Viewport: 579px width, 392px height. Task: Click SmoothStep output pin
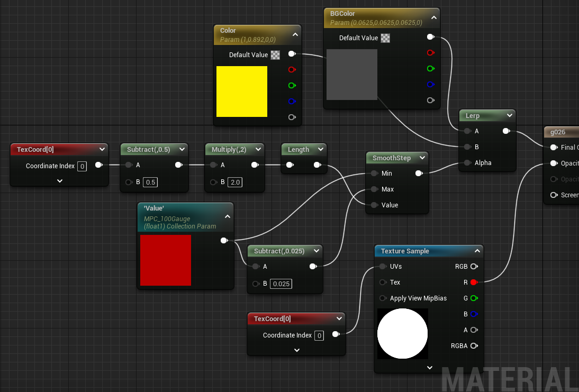pyautogui.click(x=419, y=173)
